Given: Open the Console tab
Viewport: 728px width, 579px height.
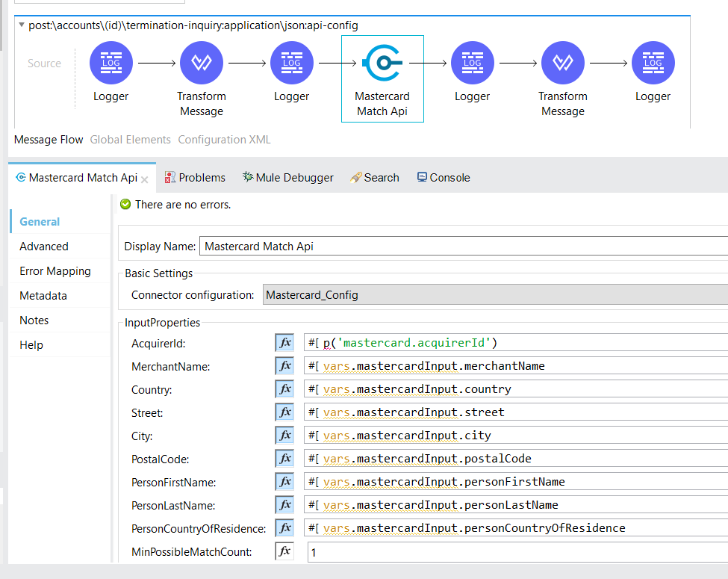Looking at the screenshot, I should 444,178.
